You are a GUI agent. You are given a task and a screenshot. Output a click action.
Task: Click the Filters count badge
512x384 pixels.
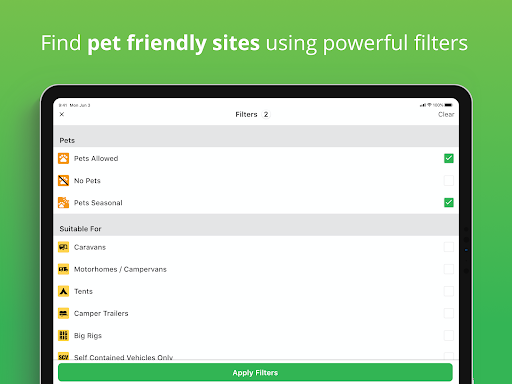(x=266, y=114)
